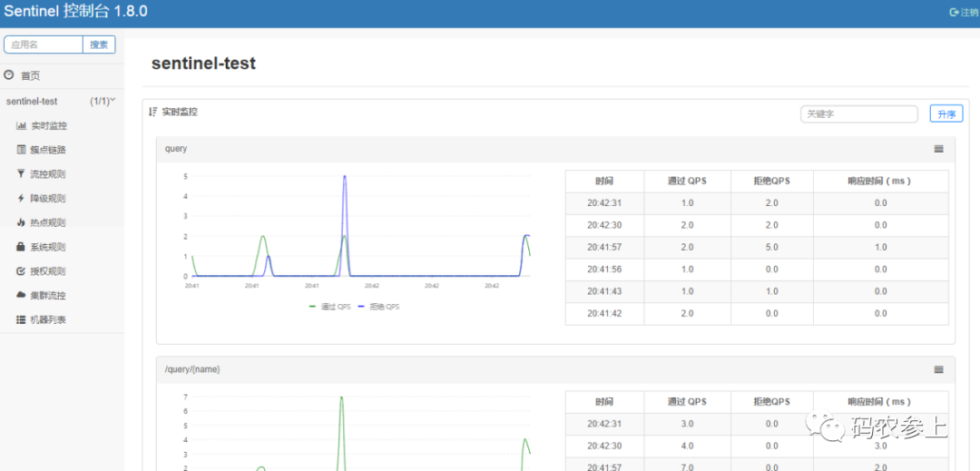This screenshot has height=471, width=980.
Task: Click 响应时间 (ms) header in query table
Action: pyautogui.click(x=880, y=182)
